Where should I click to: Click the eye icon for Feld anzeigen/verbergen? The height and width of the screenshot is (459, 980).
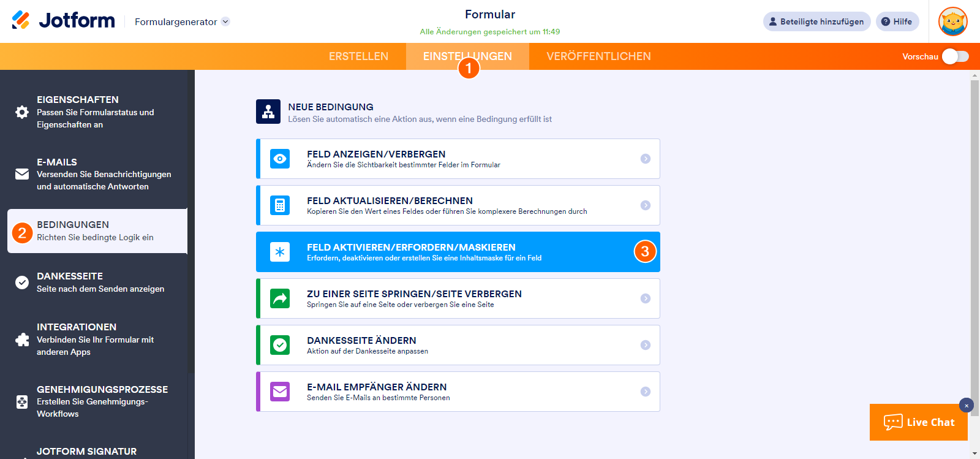(280, 159)
